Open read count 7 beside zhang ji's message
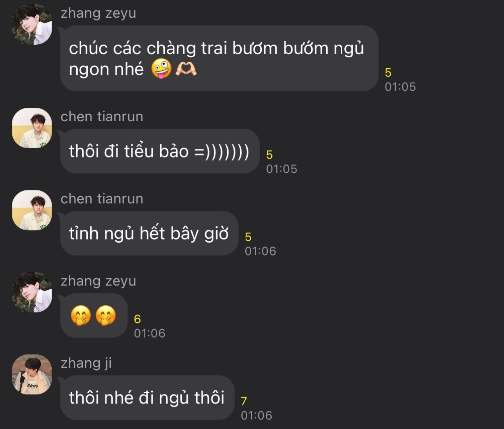The width and height of the screenshot is (504, 429). click(x=244, y=401)
